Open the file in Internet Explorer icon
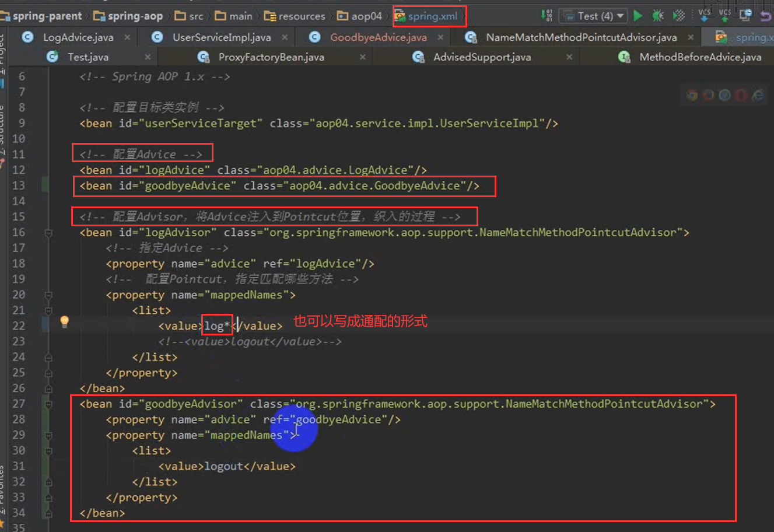 [x=758, y=95]
